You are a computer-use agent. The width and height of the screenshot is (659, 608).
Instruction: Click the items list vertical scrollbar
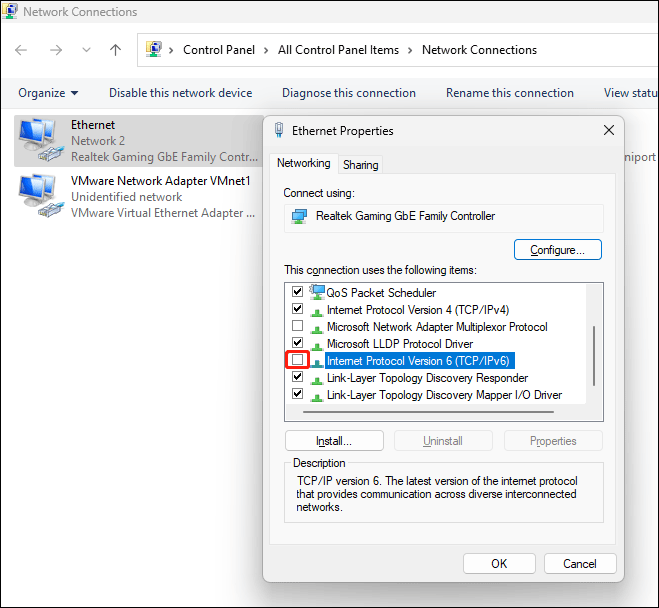click(x=594, y=355)
